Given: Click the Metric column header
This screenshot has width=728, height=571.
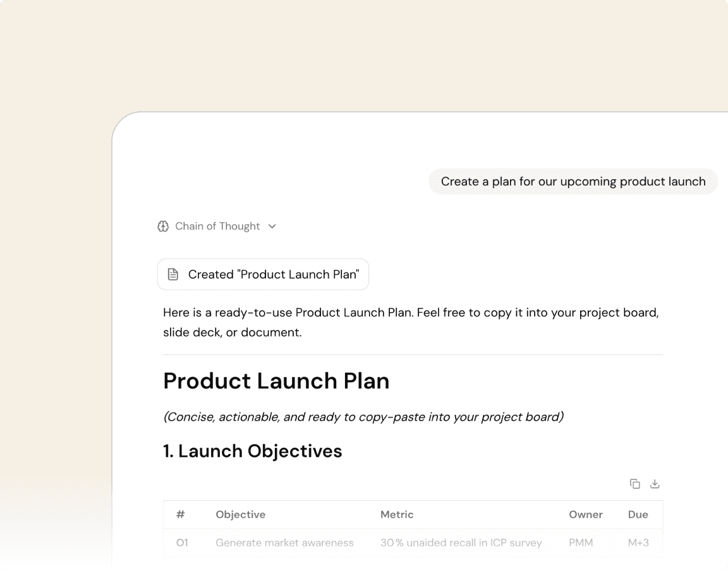Looking at the screenshot, I should click(x=397, y=514).
